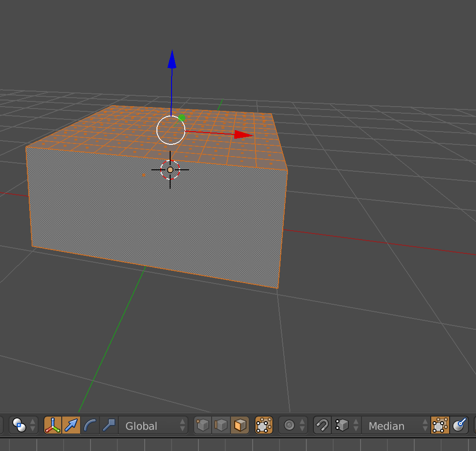The width and height of the screenshot is (476, 451).
Task: Select the scale manipulator icon
Action: point(108,425)
